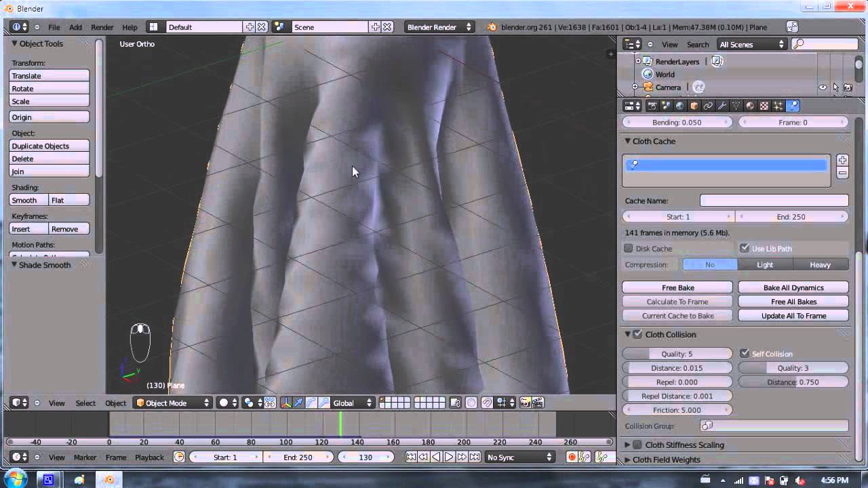868x488 pixels.
Task: Click the Blender icon in the Windows taskbar
Action: (109, 479)
